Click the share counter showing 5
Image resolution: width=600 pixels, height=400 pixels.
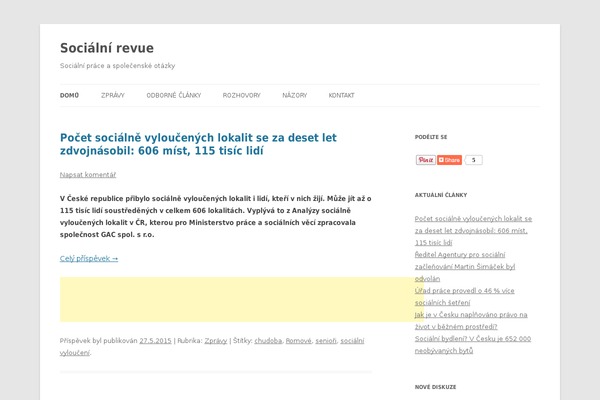(473, 160)
